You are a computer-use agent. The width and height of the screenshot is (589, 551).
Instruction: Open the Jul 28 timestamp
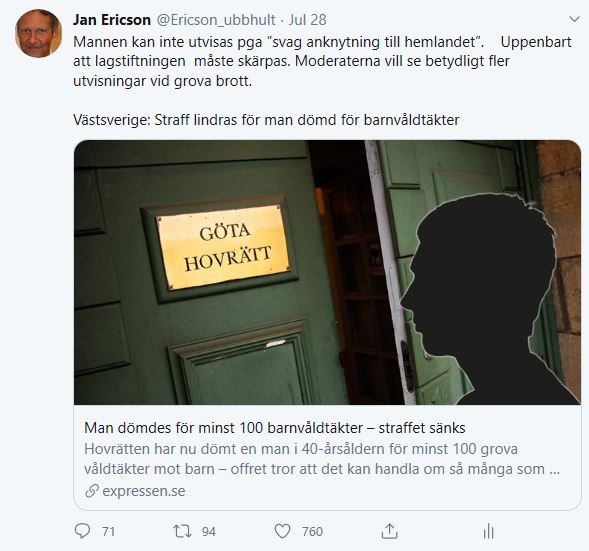coord(307,20)
